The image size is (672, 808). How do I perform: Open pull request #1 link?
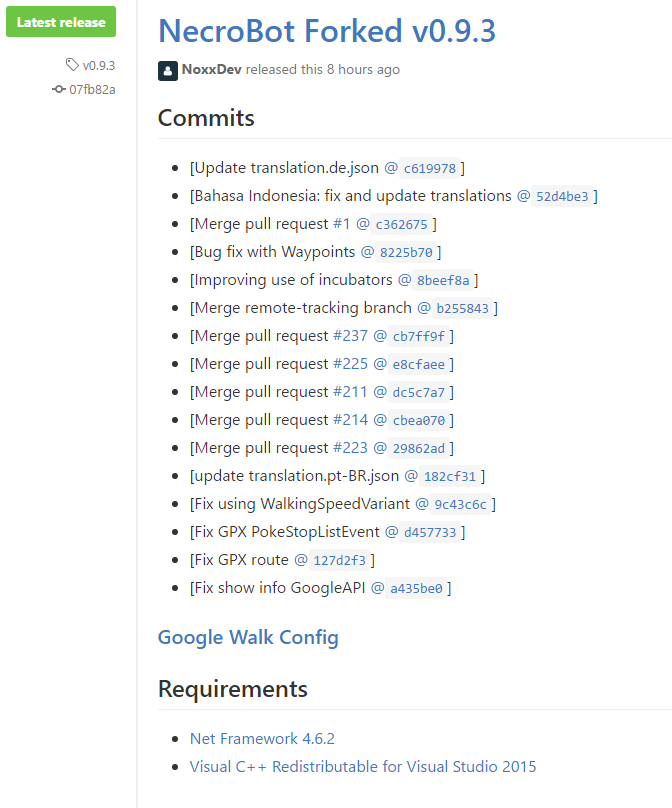tap(341, 224)
